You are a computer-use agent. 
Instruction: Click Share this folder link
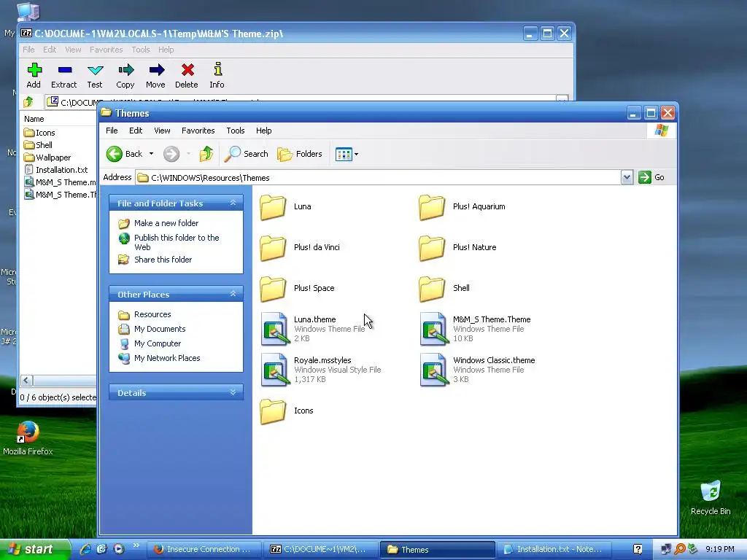pyautogui.click(x=163, y=260)
